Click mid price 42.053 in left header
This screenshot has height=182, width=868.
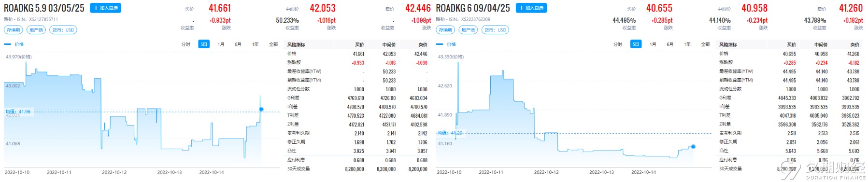pyautogui.click(x=323, y=8)
